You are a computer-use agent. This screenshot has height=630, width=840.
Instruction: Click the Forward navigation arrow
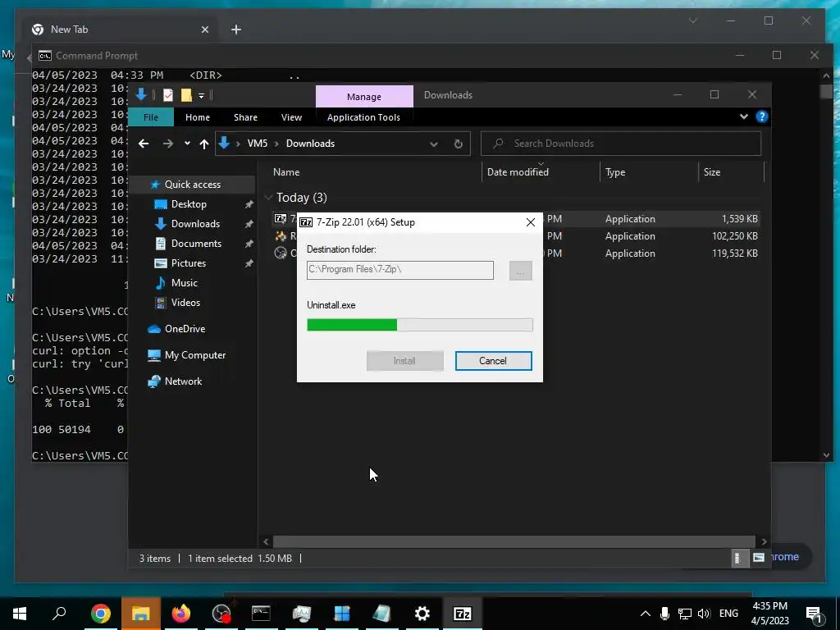point(167,144)
